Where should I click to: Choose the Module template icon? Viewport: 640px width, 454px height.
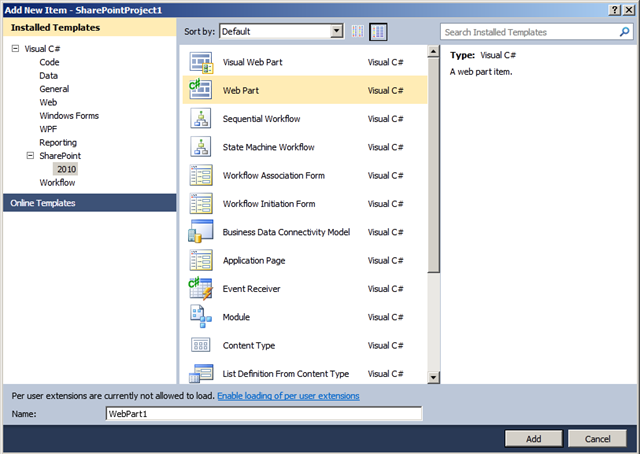click(x=200, y=316)
